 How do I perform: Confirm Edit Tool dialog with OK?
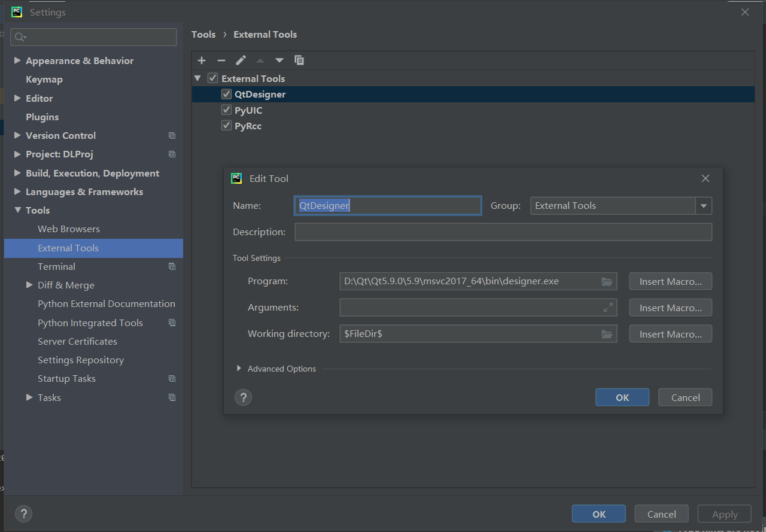[622, 397]
